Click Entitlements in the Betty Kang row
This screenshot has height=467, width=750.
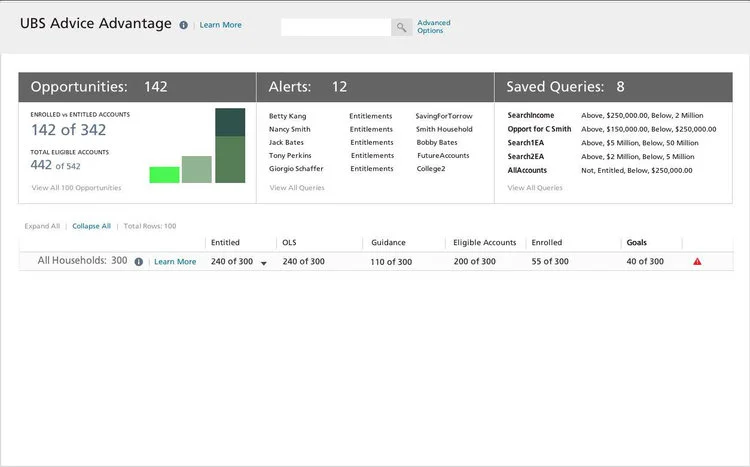click(371, 116)
